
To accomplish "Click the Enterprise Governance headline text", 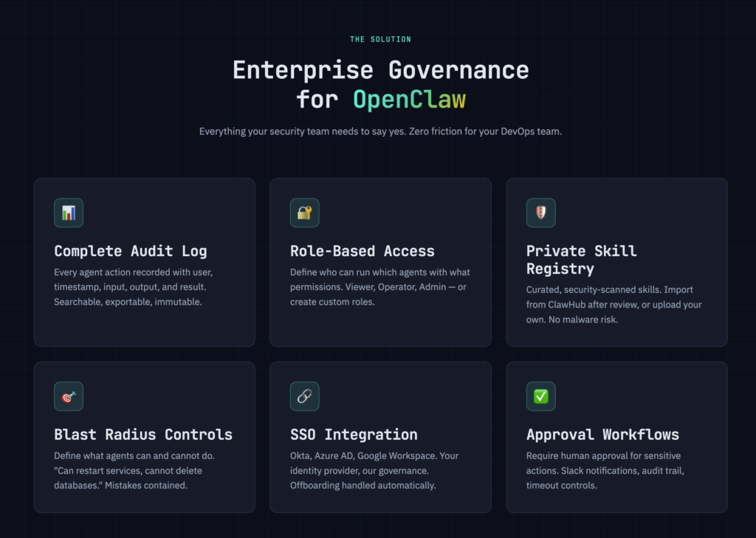I will pos(380,70).
